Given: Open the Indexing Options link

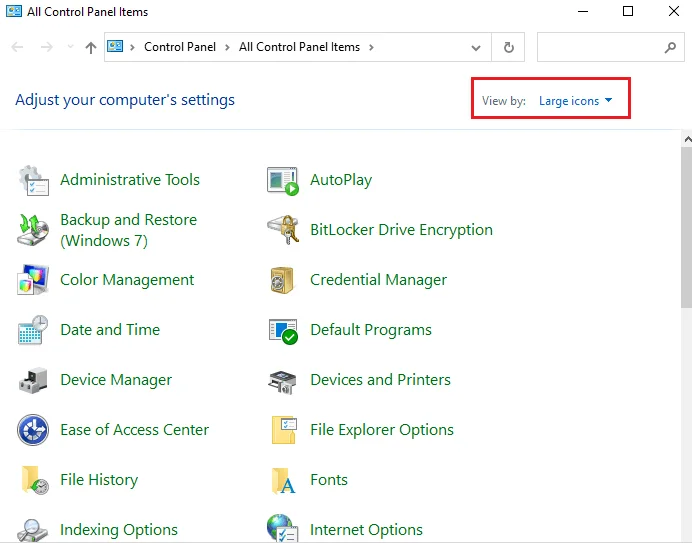Looking at the screenshot, I should [x=119, y=530].
